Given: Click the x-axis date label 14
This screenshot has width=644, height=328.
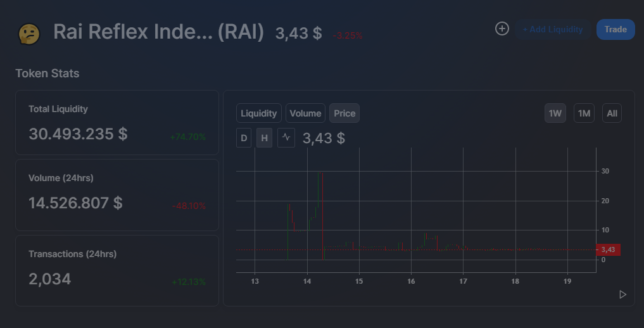Looking at the screenshot, I should 307,281.
